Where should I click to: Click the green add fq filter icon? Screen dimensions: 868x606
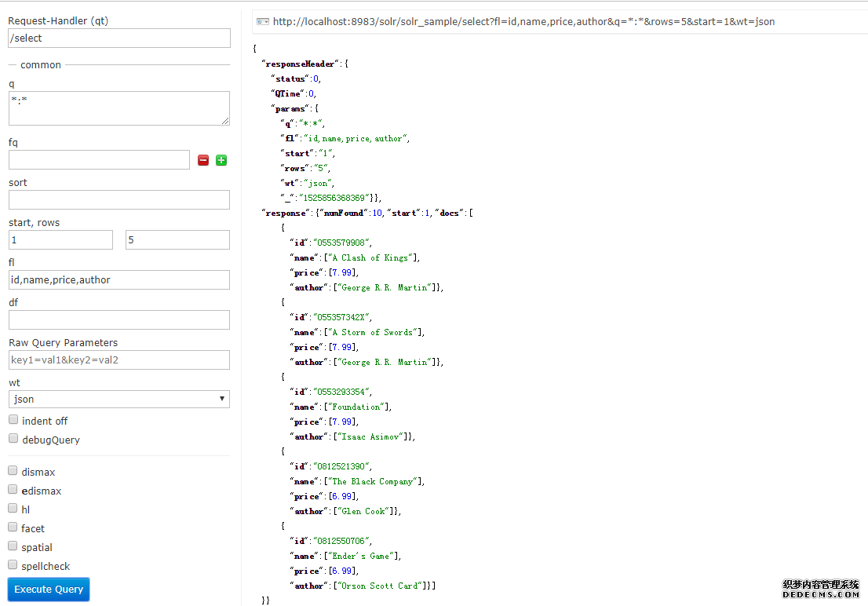pyautogui.click(x=221, y=160)
